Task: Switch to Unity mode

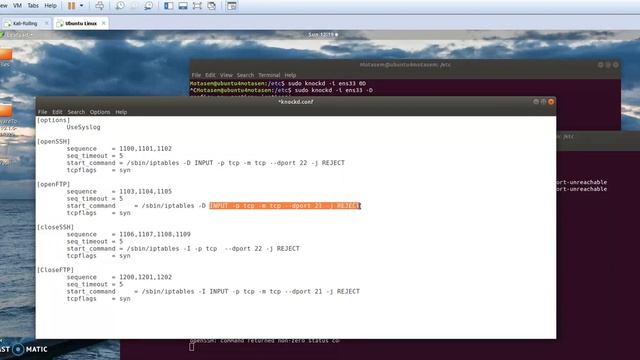Action: tap(211, 6)
